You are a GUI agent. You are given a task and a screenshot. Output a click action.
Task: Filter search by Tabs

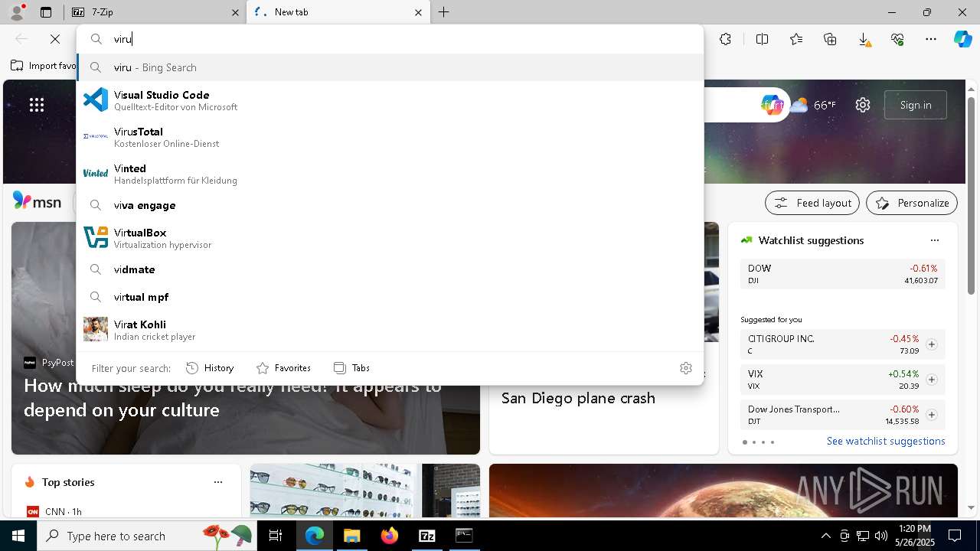[x=352, y=368]
